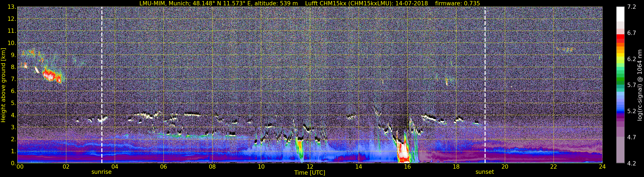This screenshot has width=644, height=177.
Task: Click the '0.' height axis tick label
Action: point(13,163)
